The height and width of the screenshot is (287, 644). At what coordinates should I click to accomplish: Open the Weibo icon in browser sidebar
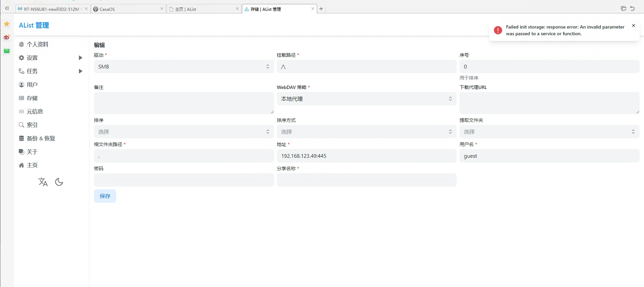click(7, 37)
